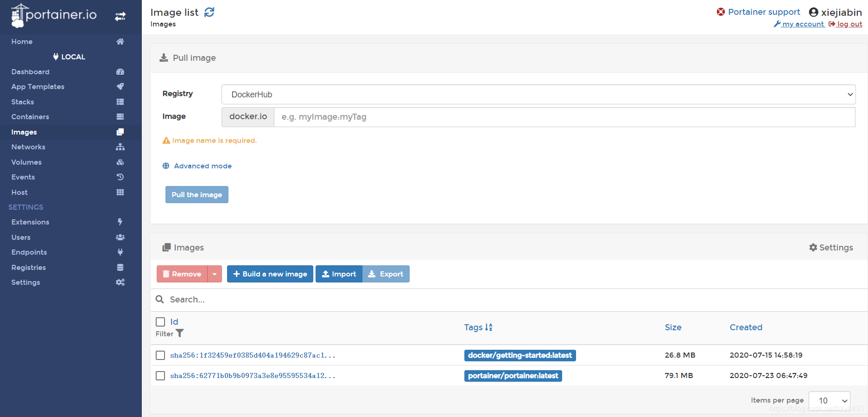Click the Id column filter funnel icon
868x417 pixels.
pyautogui.click(x=180, y=334)
